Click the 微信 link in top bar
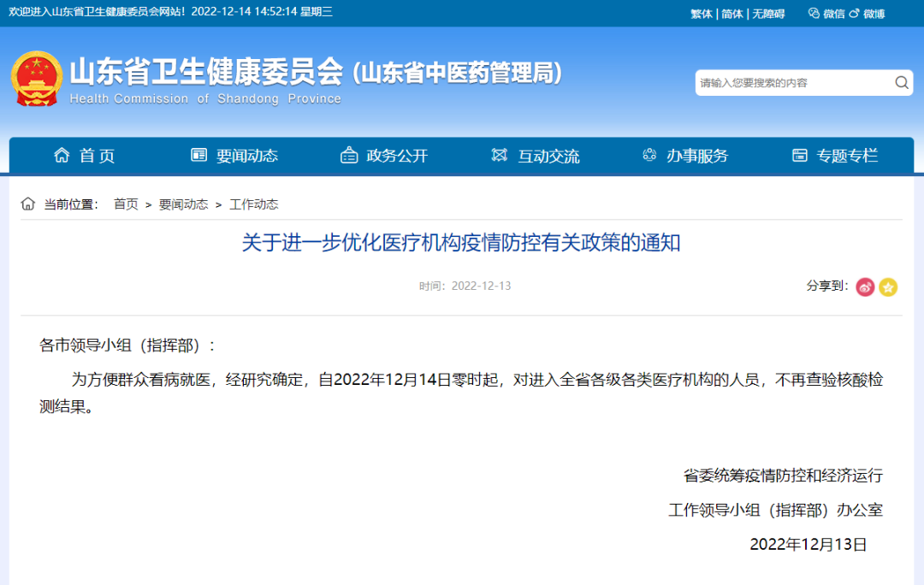The width and height of the screenshot is (924, 585). point(834,14)
